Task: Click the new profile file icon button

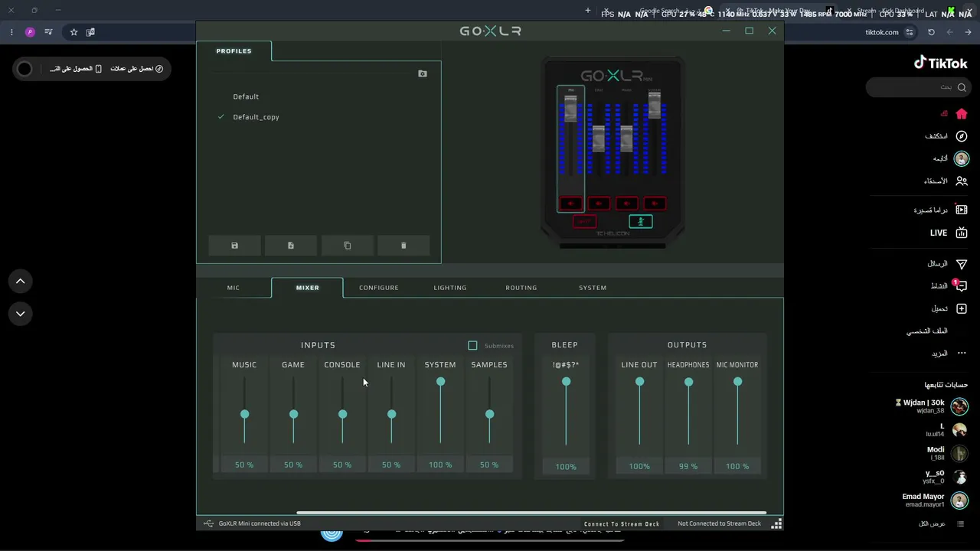Action: click(291, 246)
